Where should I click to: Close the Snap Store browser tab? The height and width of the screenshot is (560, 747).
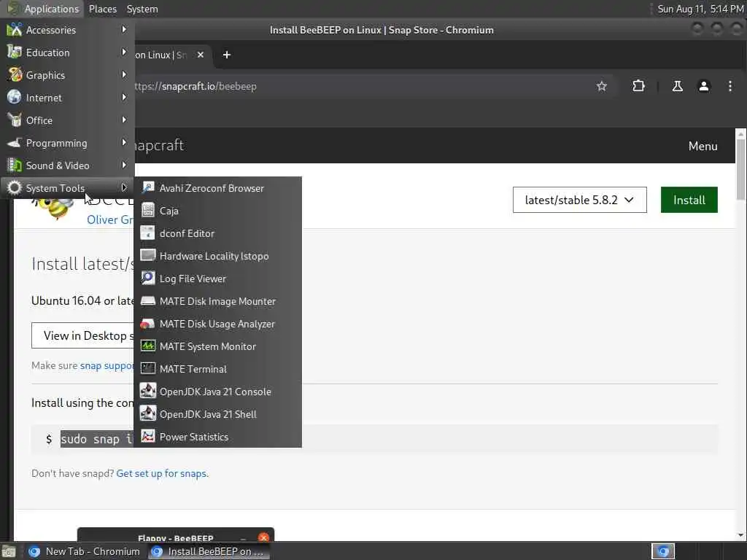[x=201, y=55]
